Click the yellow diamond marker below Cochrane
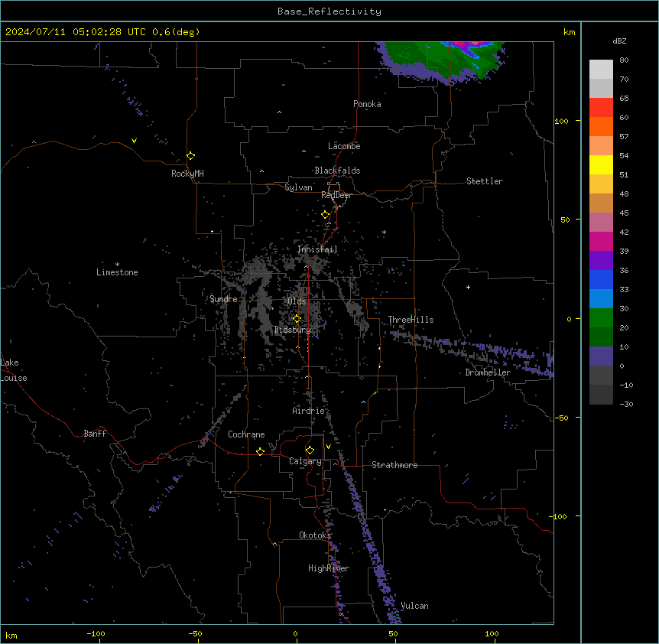The height and width of the screenshot is (644, 659). tap(260, 451)
